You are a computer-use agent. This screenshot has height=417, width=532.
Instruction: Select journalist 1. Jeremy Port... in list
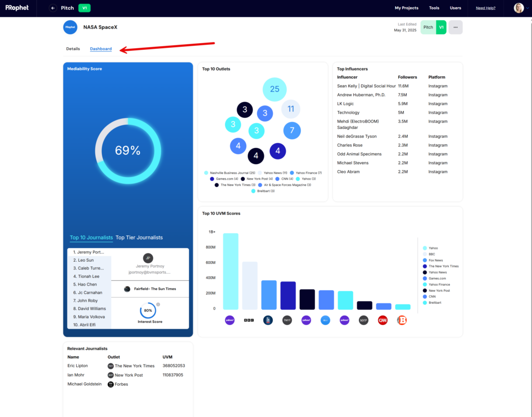pos(89,252)
